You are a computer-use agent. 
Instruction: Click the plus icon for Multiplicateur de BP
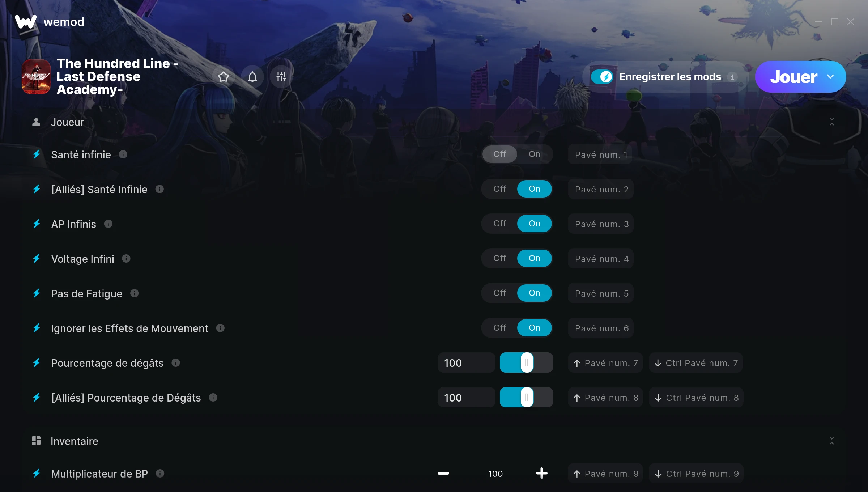coord(541,473)
